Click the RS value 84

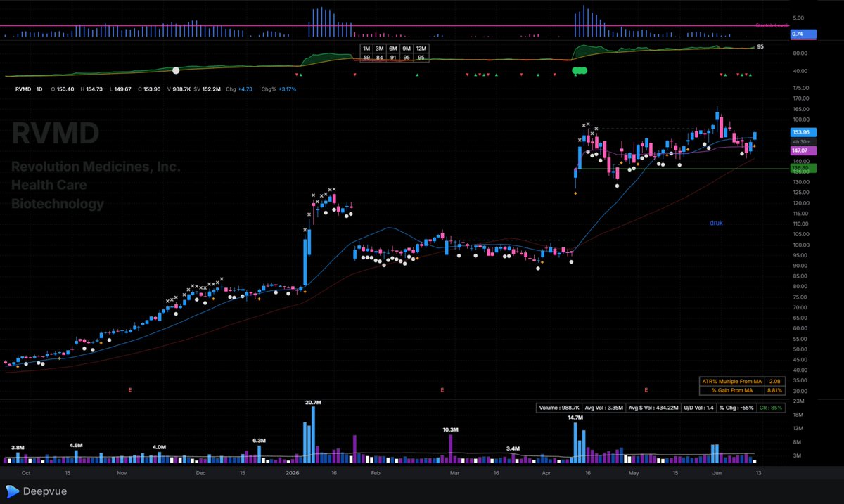(380, 57)
